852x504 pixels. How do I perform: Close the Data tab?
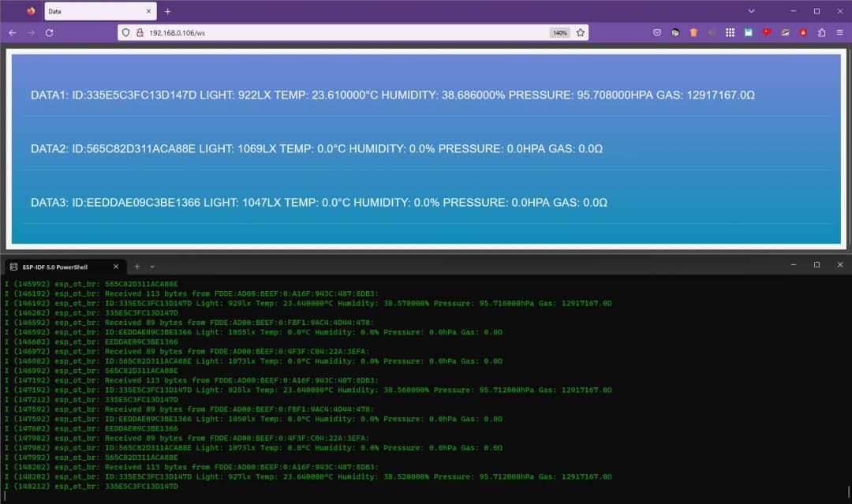click(148, 11)
